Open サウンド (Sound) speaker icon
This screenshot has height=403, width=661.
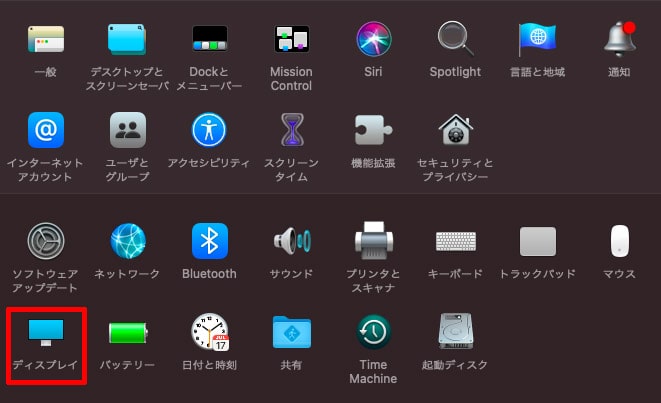291,241
